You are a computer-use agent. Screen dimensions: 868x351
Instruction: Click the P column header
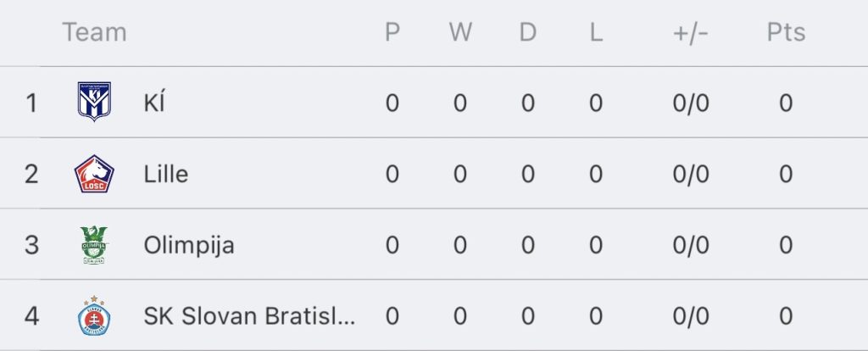click(x=392, y=32)
